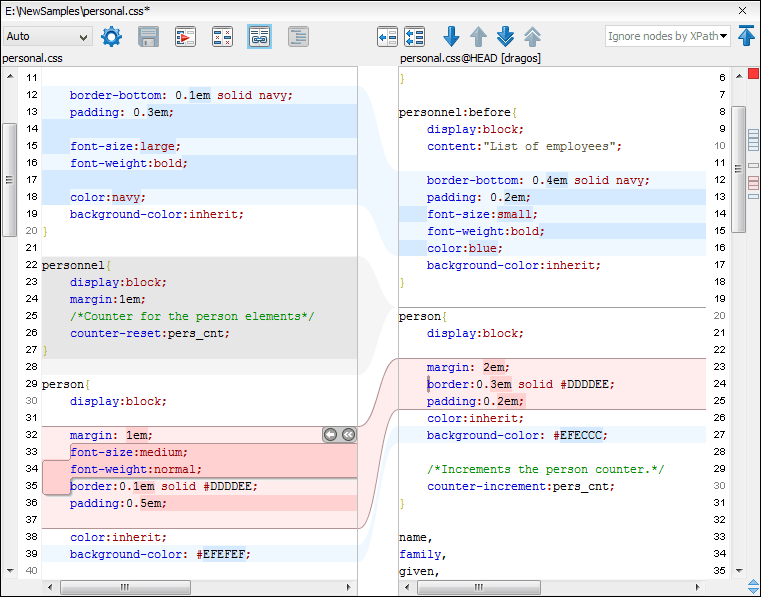Viewport: 761px width, 597px height.
Task: Go to next difference block arrow
Action: tap(451, 37)
